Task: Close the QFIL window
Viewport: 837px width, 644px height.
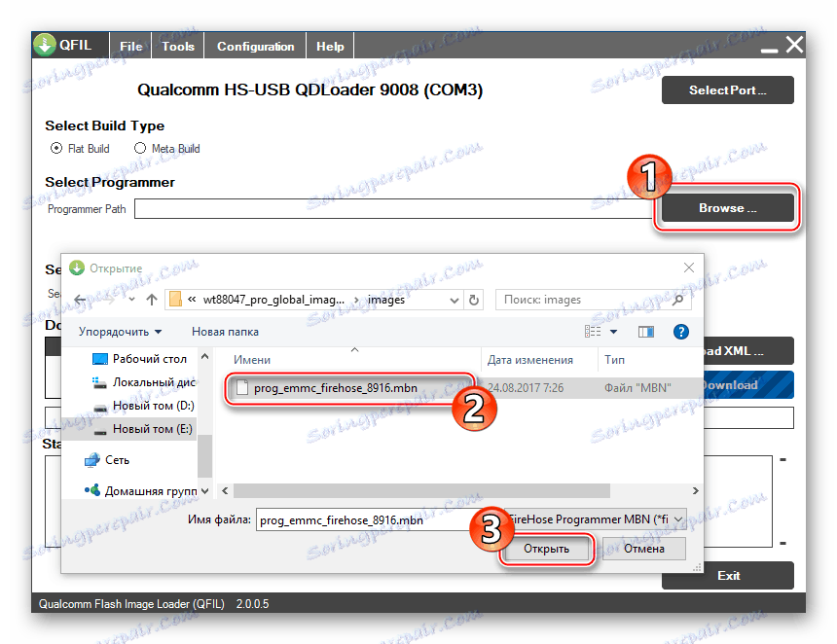Action: point(794,45)
